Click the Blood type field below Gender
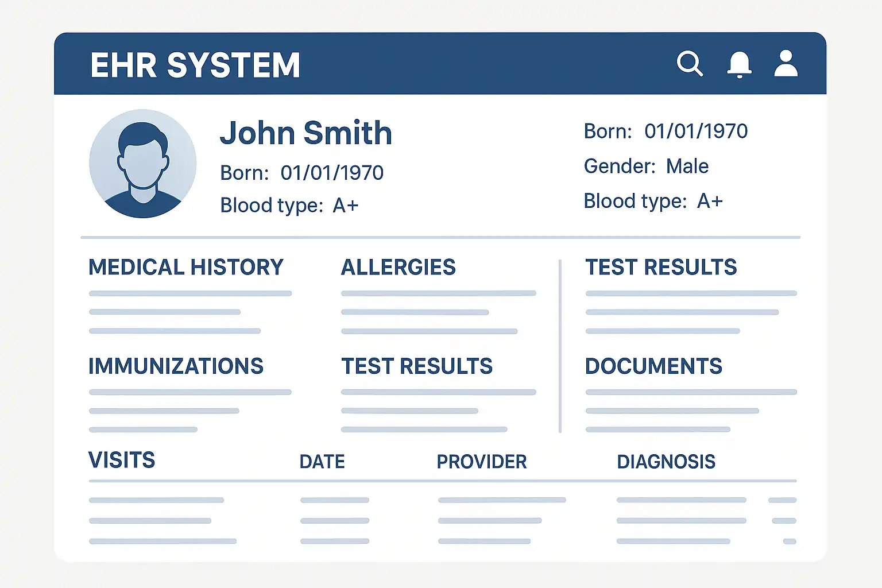 (x=653, y=201)
